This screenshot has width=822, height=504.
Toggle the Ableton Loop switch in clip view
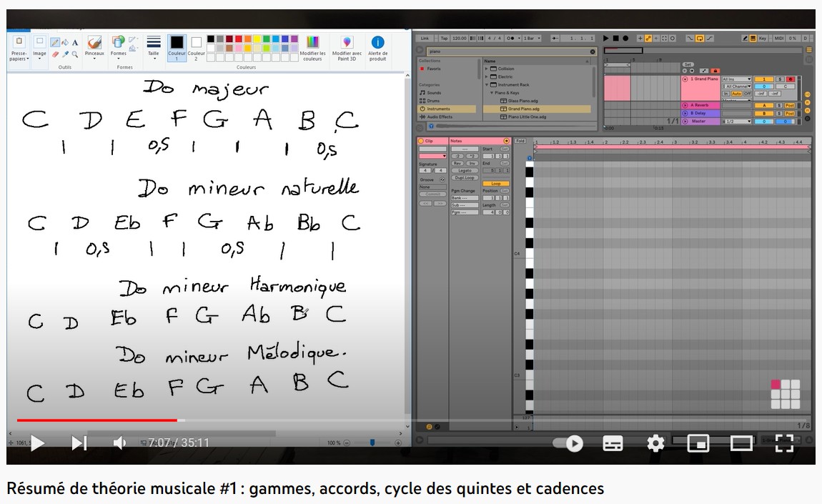point(496,184)
